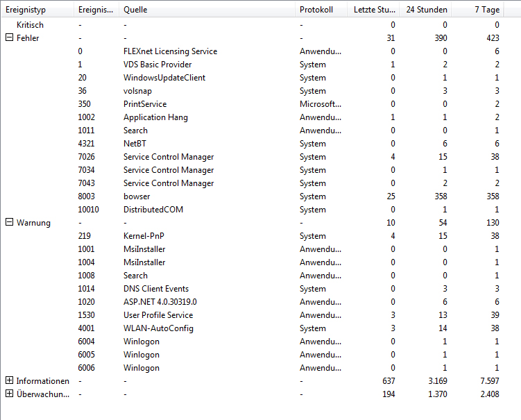Click Warnung 7-day total 130

(493, 223)
